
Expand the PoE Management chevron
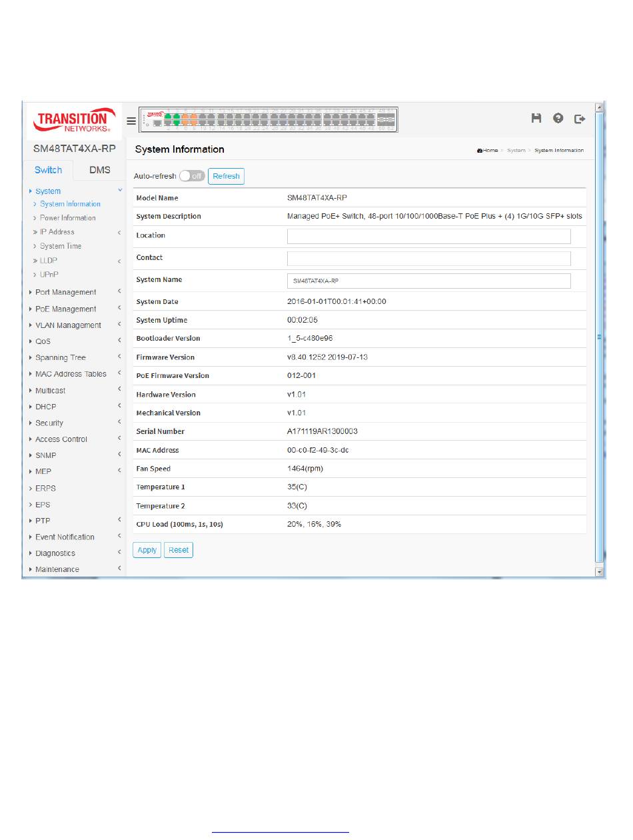pos(119,308)
